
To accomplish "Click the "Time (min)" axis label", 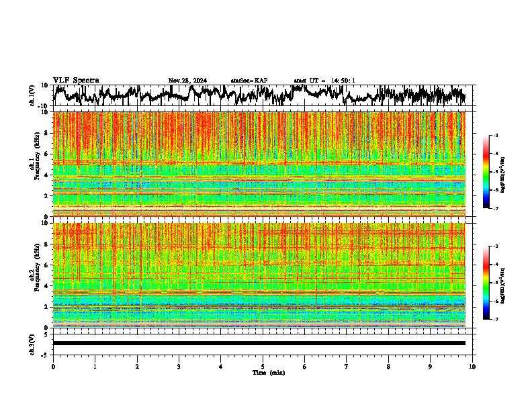I will (269, 373).
